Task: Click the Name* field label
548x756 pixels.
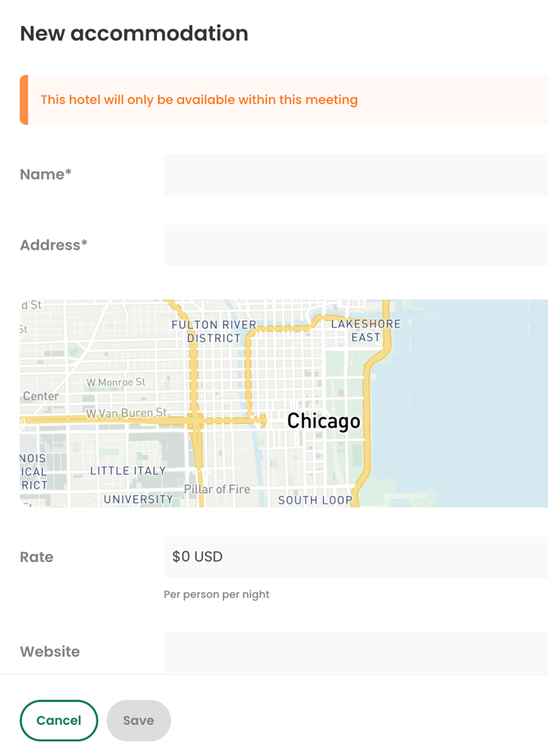Action: (46, 174)
